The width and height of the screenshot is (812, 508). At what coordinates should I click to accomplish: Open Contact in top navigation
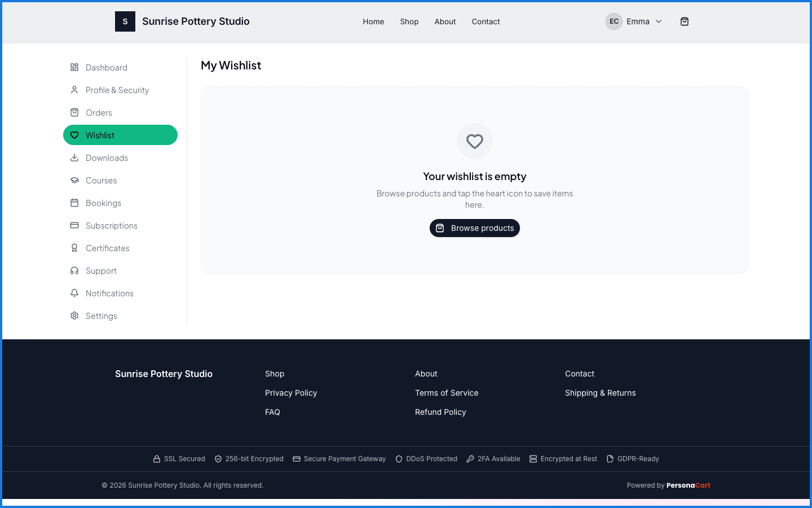pyautogui.click(x=486, y=21)
